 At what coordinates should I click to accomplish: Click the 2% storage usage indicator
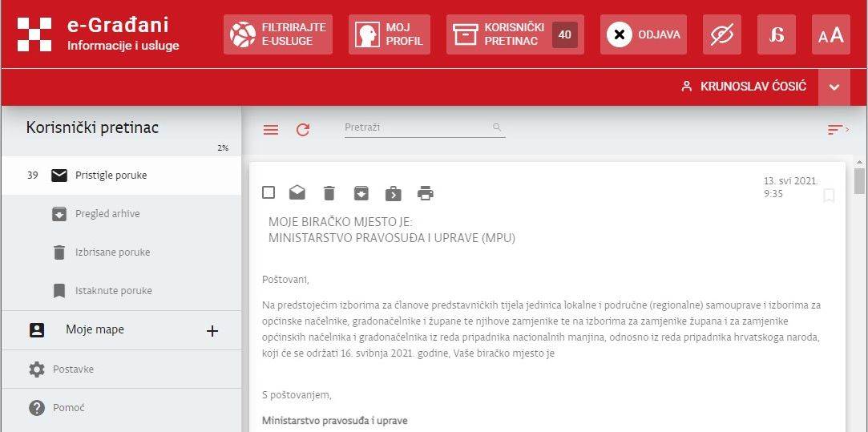point(223,148)
